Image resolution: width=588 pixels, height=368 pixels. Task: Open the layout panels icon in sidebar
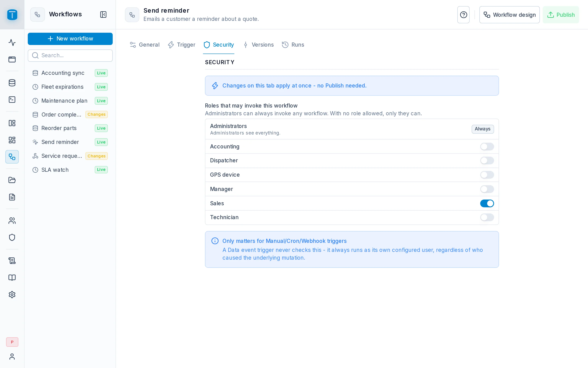click(x=12, y=123)
